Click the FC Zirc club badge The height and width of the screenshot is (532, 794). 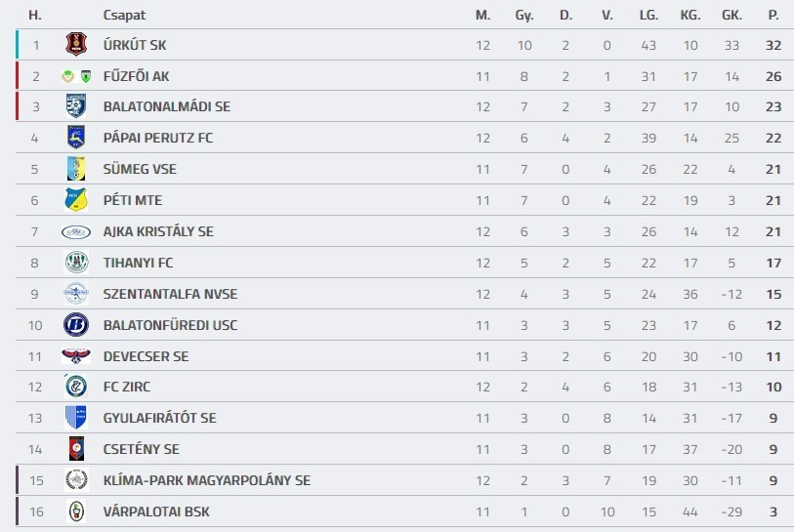[75, 387]
